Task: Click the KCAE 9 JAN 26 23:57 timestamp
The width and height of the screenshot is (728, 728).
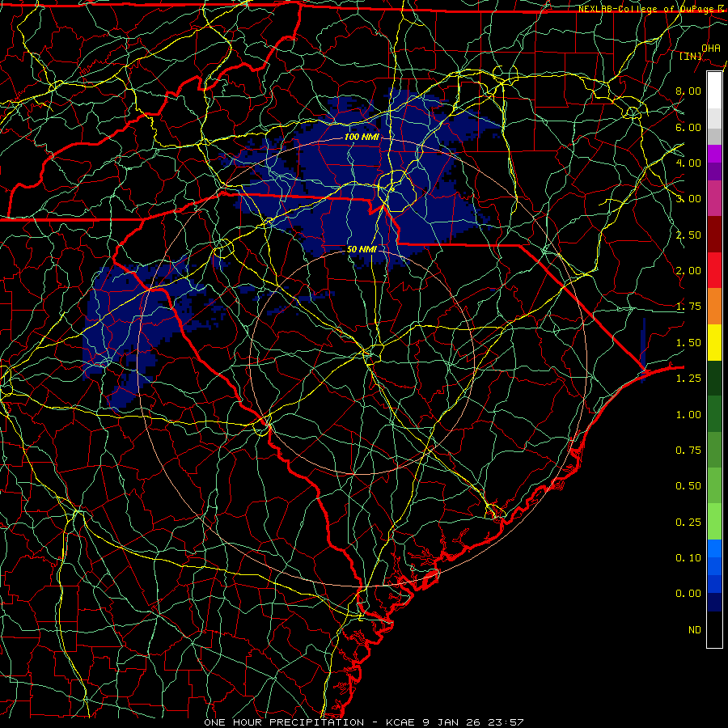Action: click(455, 722)
